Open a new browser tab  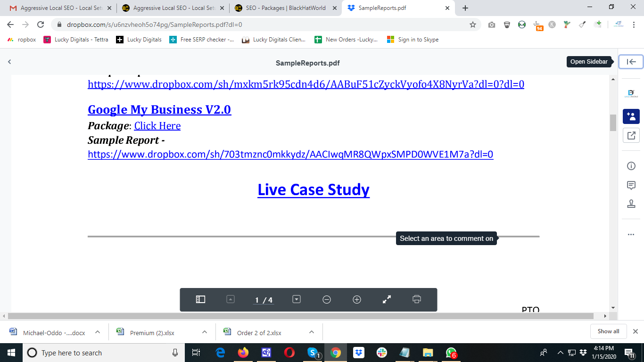click(x=465, y=8)
